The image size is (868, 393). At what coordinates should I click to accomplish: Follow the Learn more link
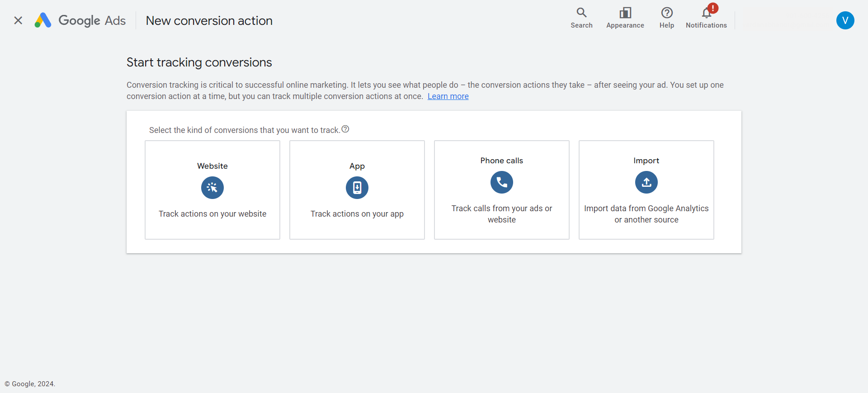coord(448,96)
